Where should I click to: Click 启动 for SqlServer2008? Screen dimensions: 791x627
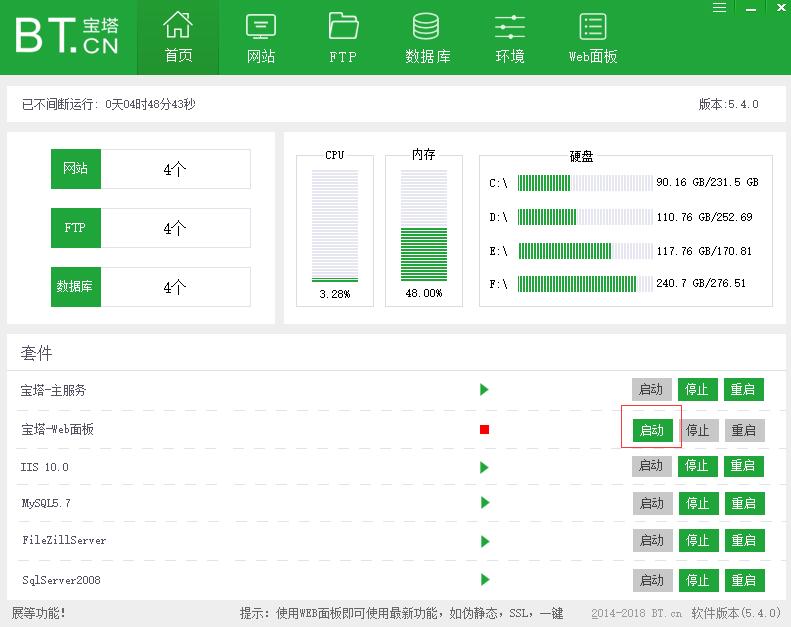pos(652,581)
